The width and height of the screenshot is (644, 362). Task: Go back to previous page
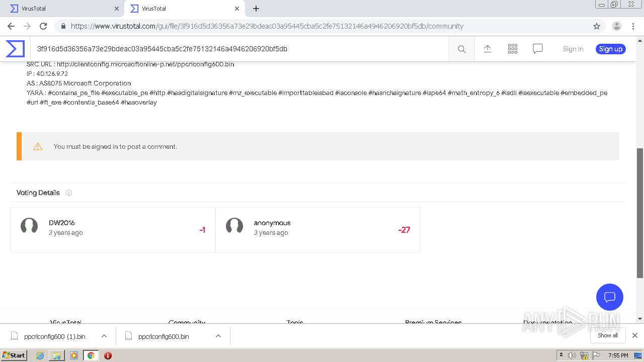11,26
